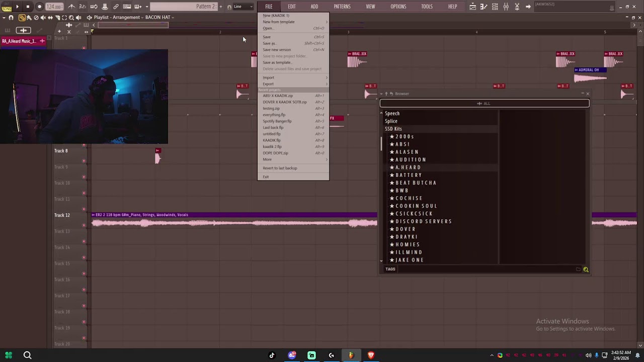Open the View menu
Screen dimensions: 644x362
[x=370, y=7]
